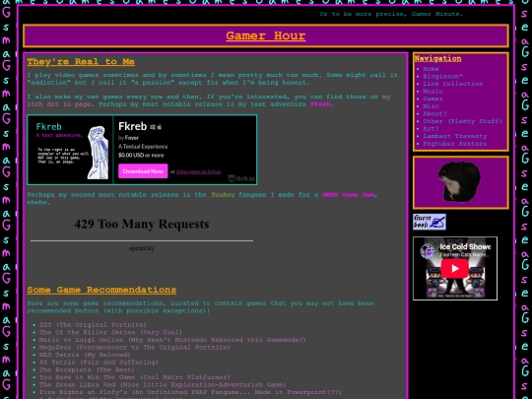Open the Home navigation link
The width and height of the screenshot is (532, 399).
point(431,69)
